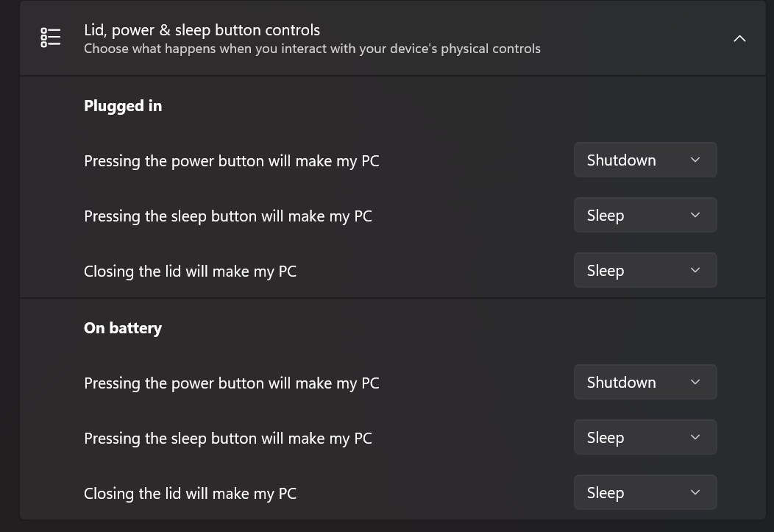Click the Lid, power & sleep button controls title

[202, 30]
